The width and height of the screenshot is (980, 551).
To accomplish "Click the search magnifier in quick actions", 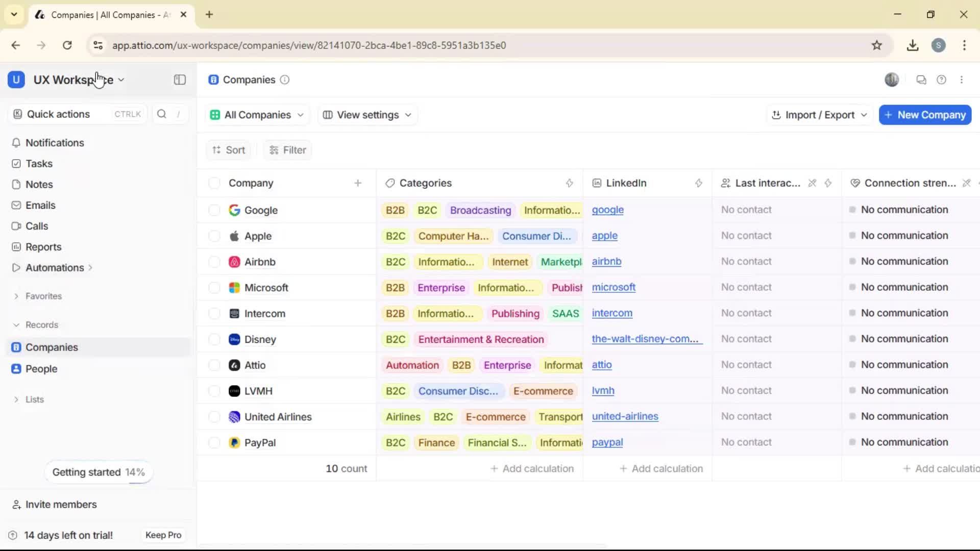I will coord(161,114).
